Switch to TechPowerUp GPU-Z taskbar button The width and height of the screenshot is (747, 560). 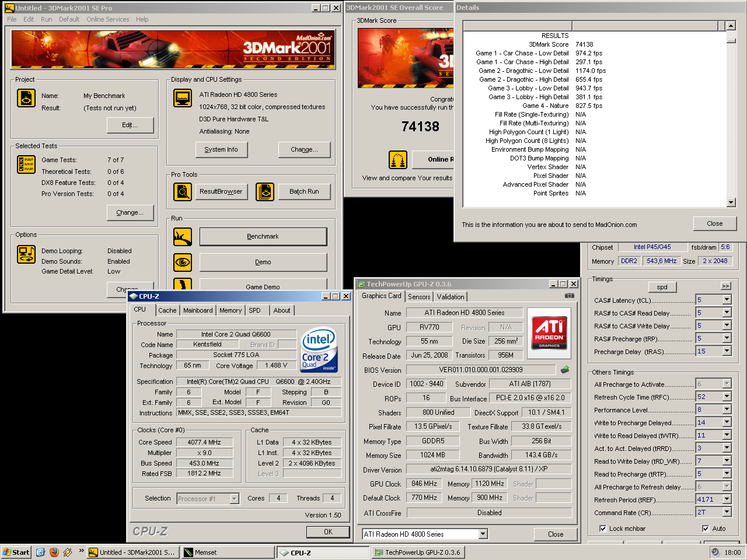pos(417,552)
